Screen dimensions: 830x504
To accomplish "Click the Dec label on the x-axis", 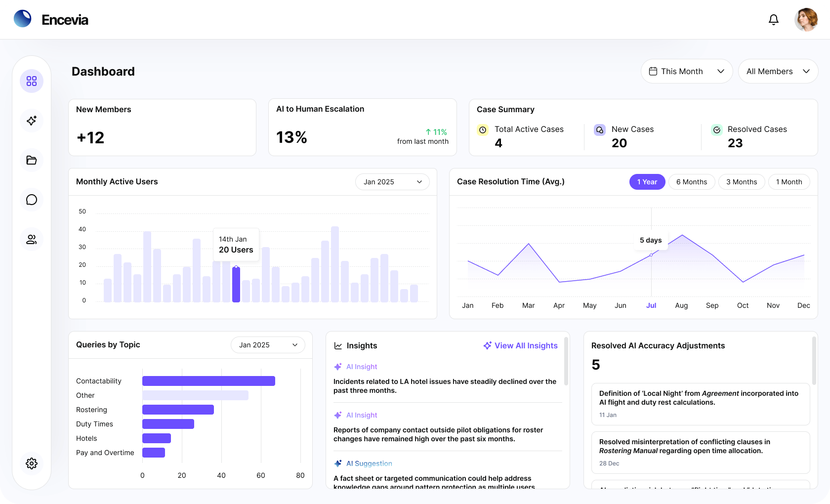I will coord(803,305).
